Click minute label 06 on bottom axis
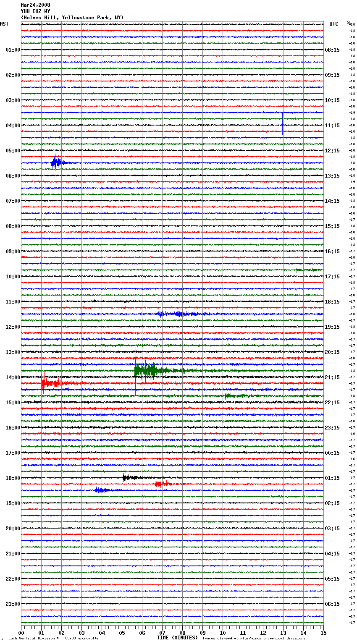The width and height of the screenshot is (357, 644). tap(142, 633)
